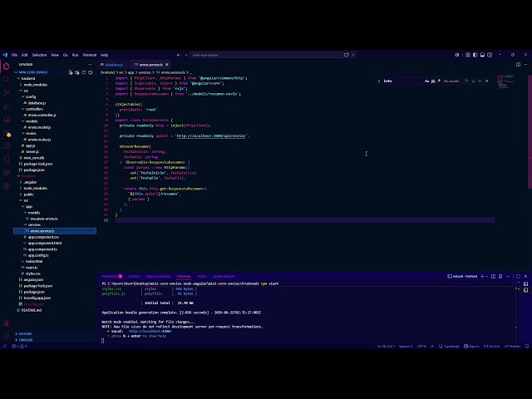Open the Manage gear in activity bar

[7, 336]
